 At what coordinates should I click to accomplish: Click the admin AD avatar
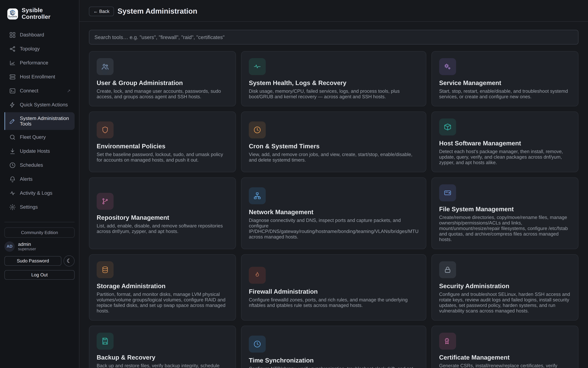coord(10,246)
